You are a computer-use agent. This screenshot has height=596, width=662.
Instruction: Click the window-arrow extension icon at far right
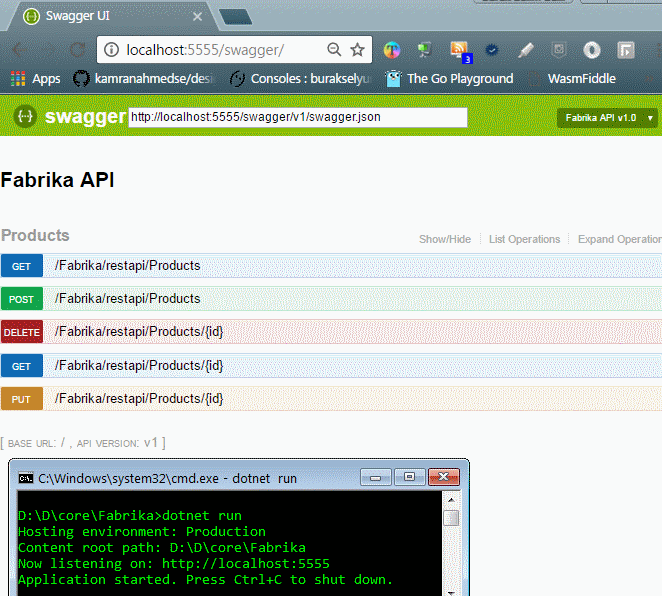click(x=625, y=50)
